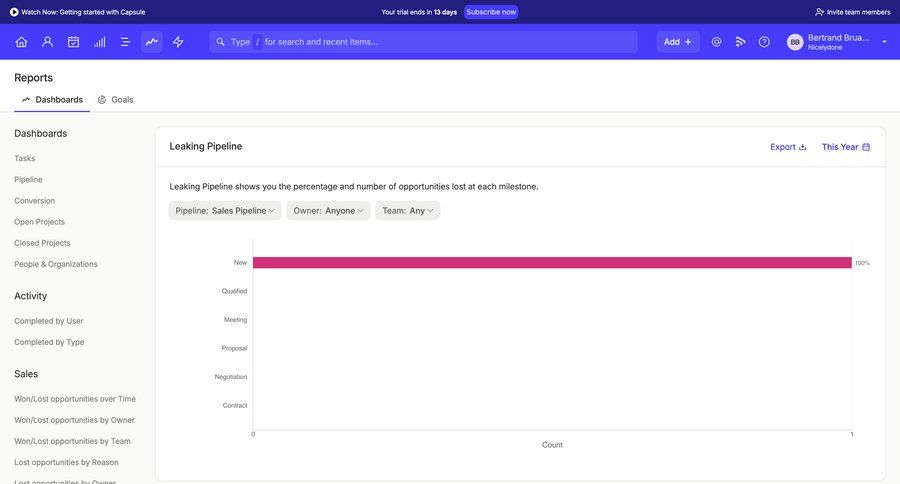Open the Sales Pipeline bar chart icon
The image size is (900, 484).
(99, 42)
